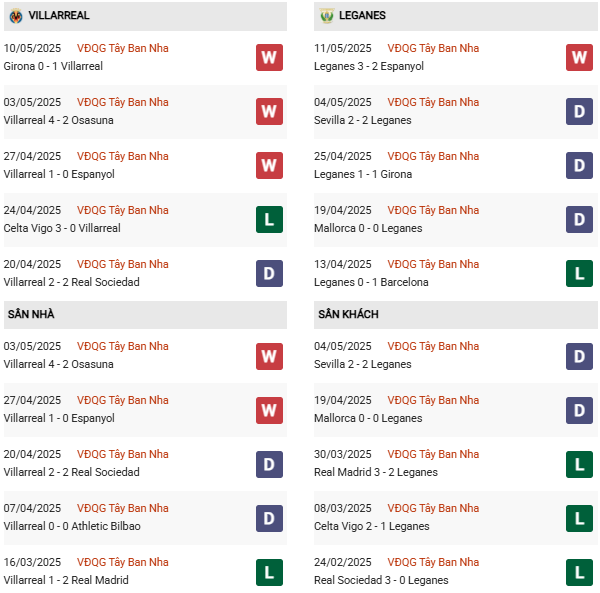
Task: Click W badge for Girona 0-1 Villarreal
Action: coord(269,57)
